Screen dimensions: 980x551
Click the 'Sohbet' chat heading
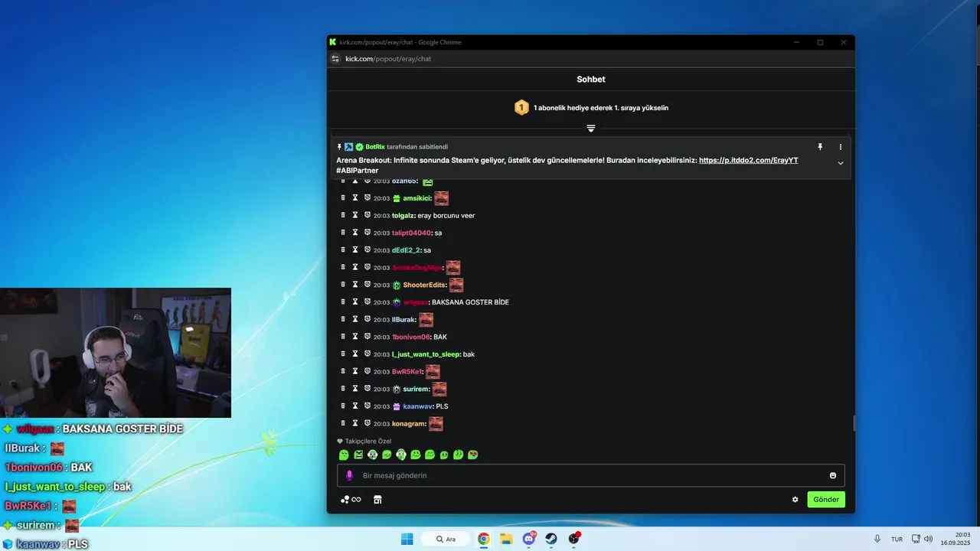pyautogui.click(x=591, y=79)
